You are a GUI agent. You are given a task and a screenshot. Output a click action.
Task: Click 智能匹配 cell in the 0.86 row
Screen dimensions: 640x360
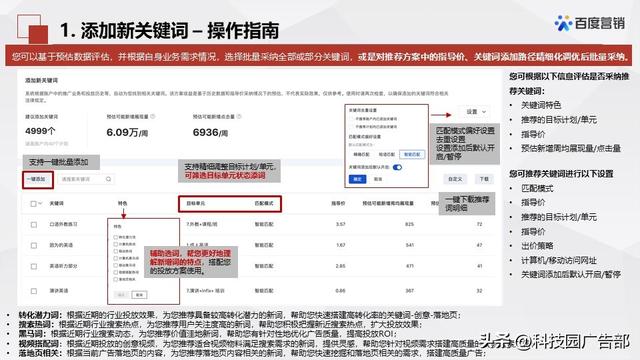pyautogui.click(x=264, y=291)
